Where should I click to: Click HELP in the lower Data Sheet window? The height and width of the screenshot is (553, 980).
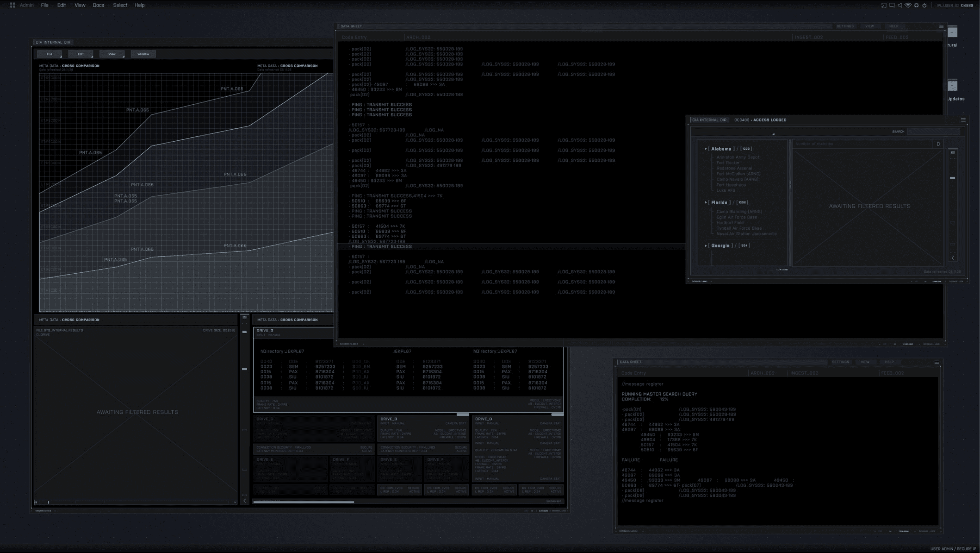coord(889,362)
